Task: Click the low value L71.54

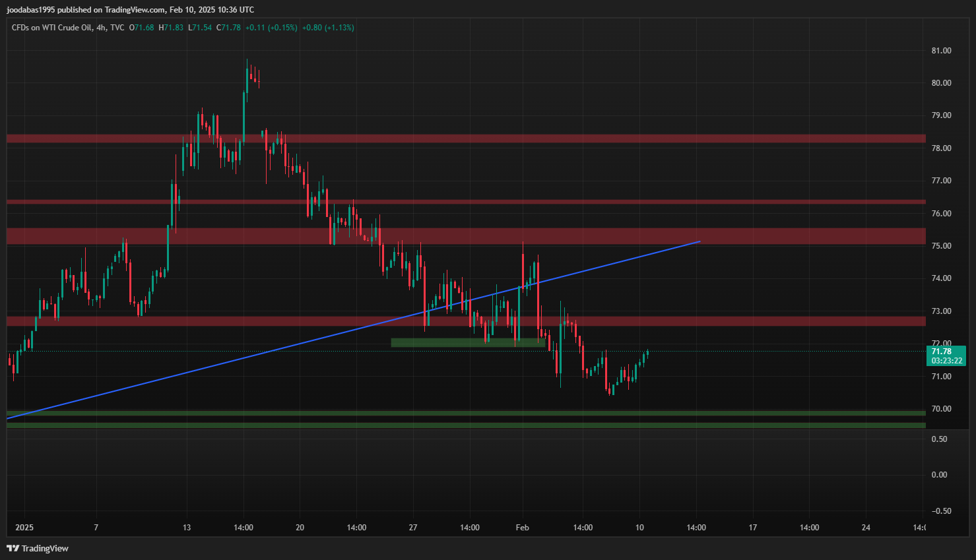Action: tap(200, 28)
